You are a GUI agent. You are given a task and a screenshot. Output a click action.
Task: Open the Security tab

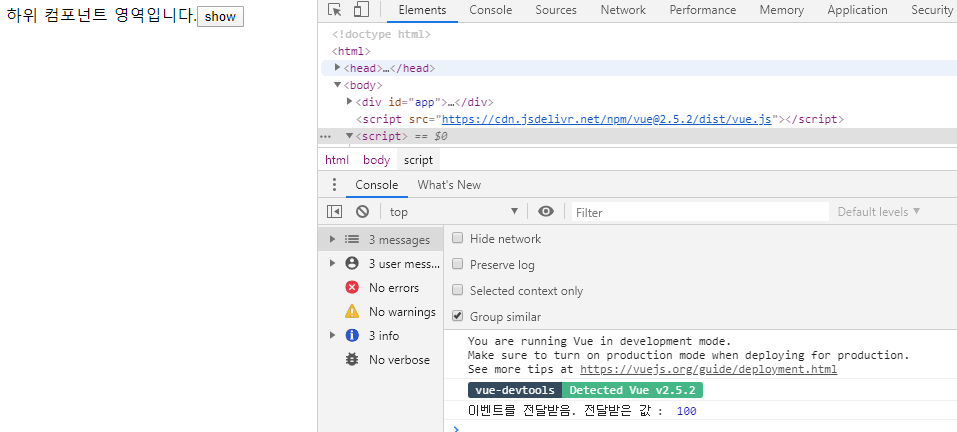(931, 10)
